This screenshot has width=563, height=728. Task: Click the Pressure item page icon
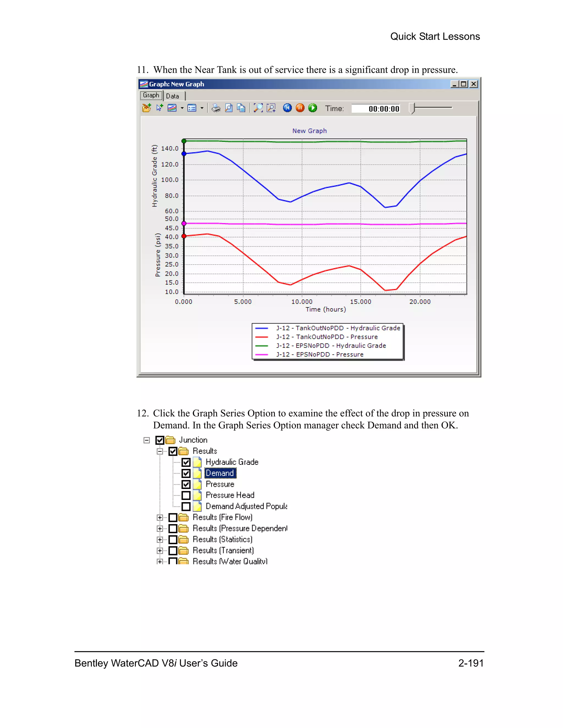click(197, 484)
